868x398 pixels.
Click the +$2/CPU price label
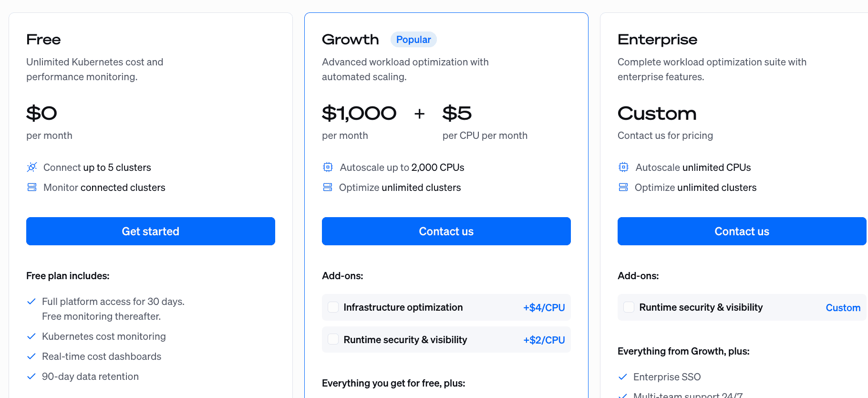click(x=544, y=339)
